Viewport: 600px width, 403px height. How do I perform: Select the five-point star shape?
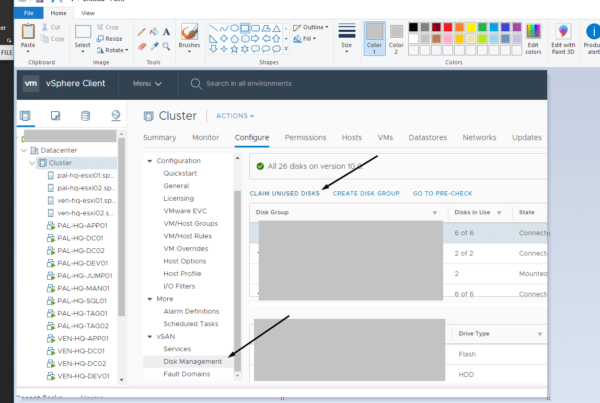(x=234, y=49)
